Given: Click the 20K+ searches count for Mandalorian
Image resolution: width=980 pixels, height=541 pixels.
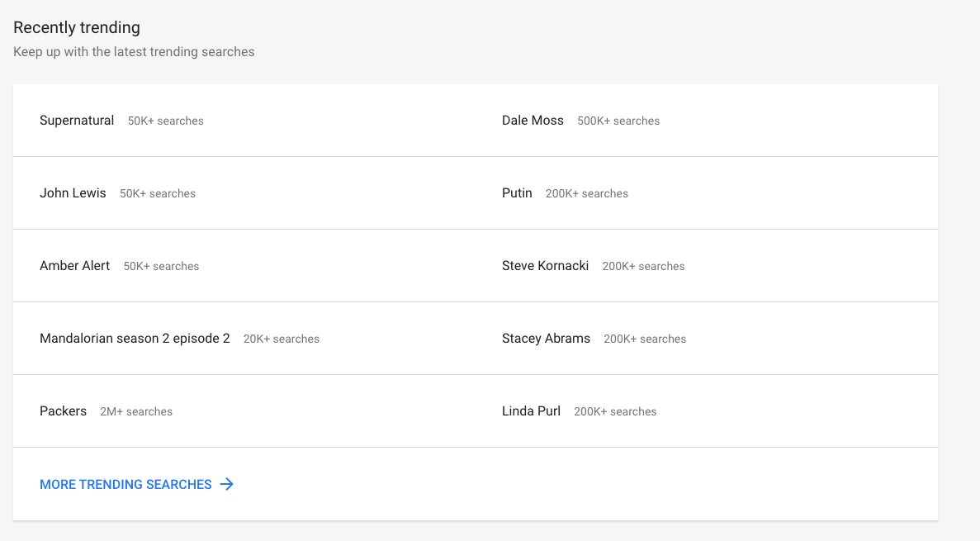Looking at the screenshot, I should [x=282, y=339].
